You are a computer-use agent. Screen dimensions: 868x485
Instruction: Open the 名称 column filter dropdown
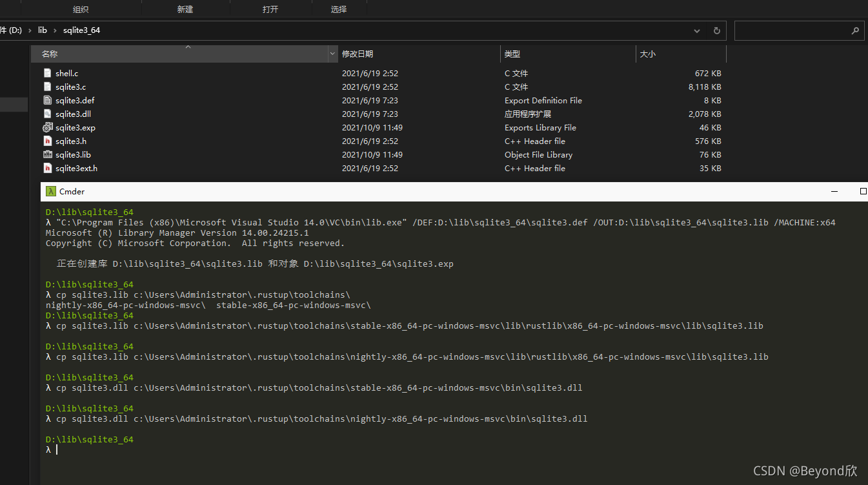(332, 54)
